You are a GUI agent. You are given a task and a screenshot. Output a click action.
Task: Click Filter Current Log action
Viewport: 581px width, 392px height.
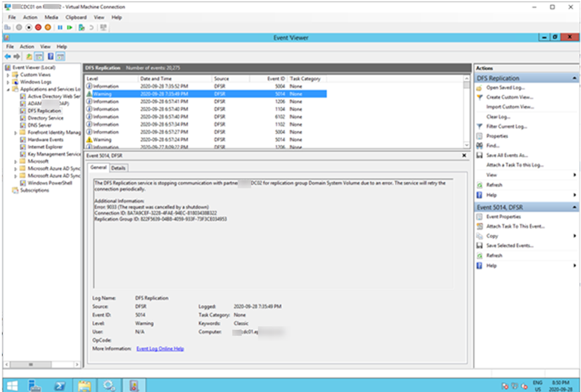click(507, 126)
